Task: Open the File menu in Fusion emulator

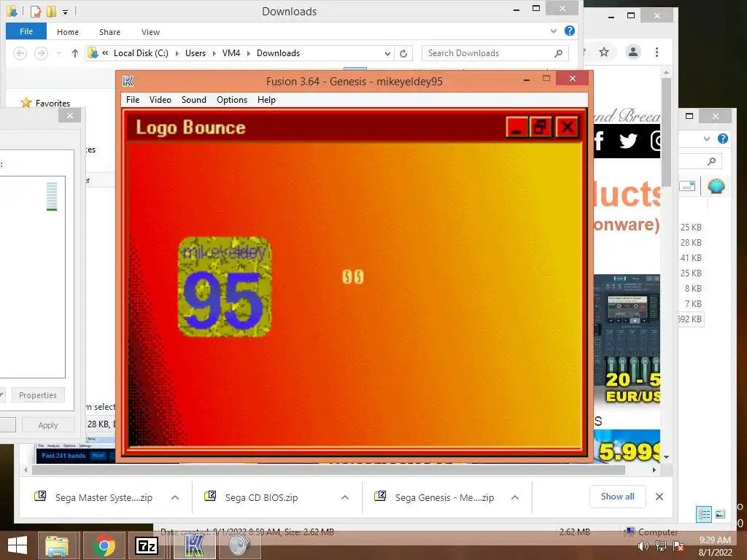Action: pos(133,99)
